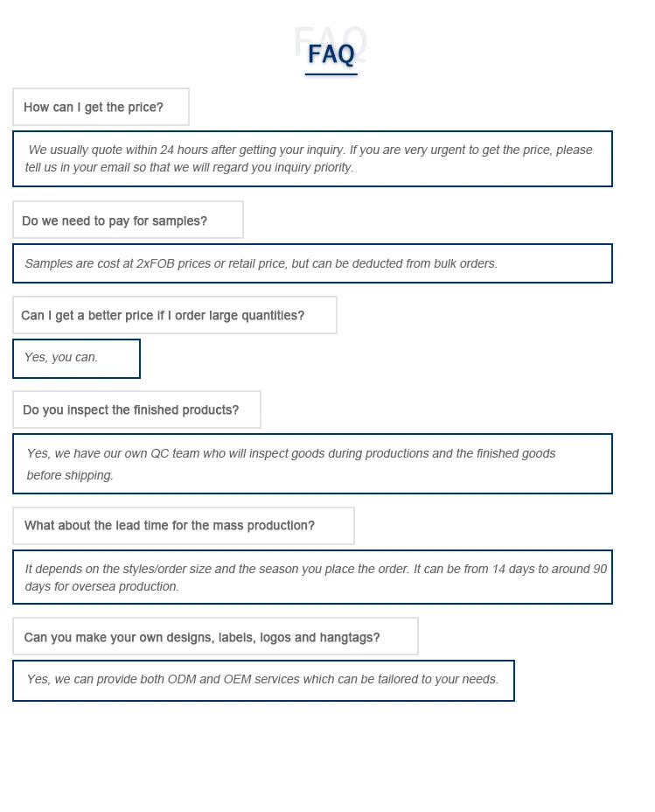
Task: Click the answer starting "It depends on the styles"
Action: coord(315,569)
